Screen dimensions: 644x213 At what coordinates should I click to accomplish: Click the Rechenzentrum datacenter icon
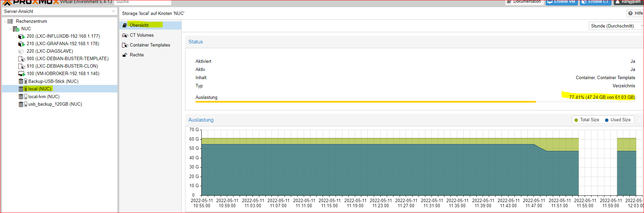pos(10,21)
